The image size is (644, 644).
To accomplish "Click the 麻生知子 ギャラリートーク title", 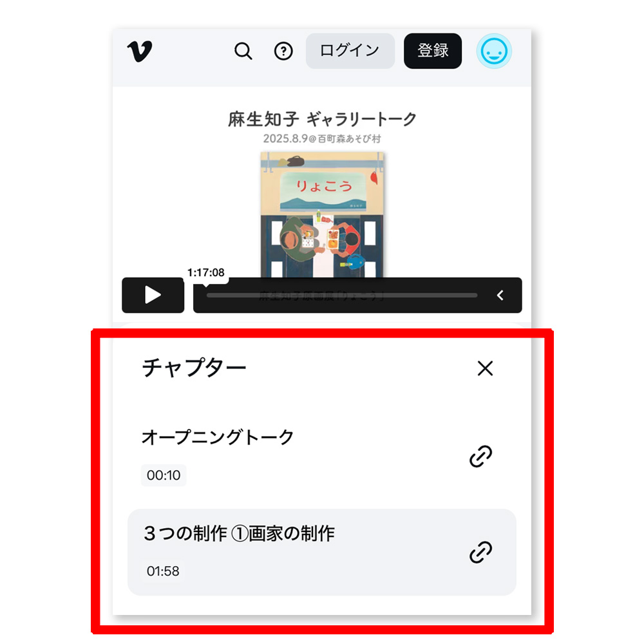I will click(322, 119).
